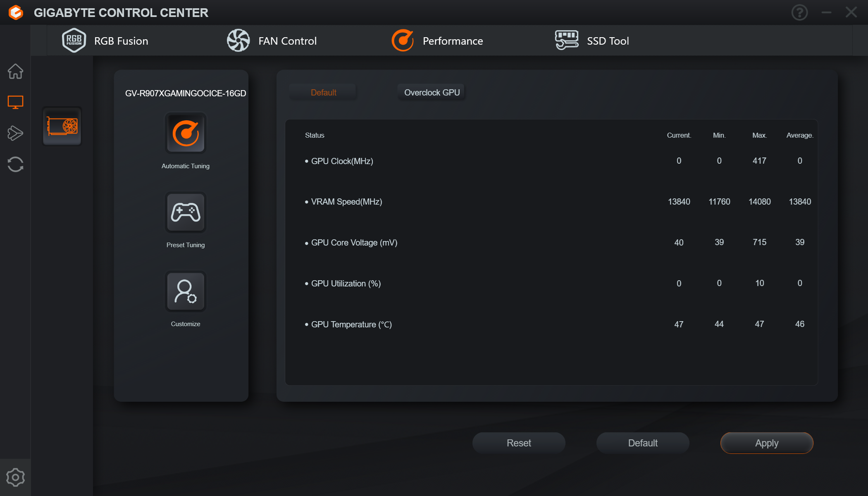Image resolution: width=868 pixels, height=496 pixels.
Task: Open the help question mark icon
Action: coord(799,12)
